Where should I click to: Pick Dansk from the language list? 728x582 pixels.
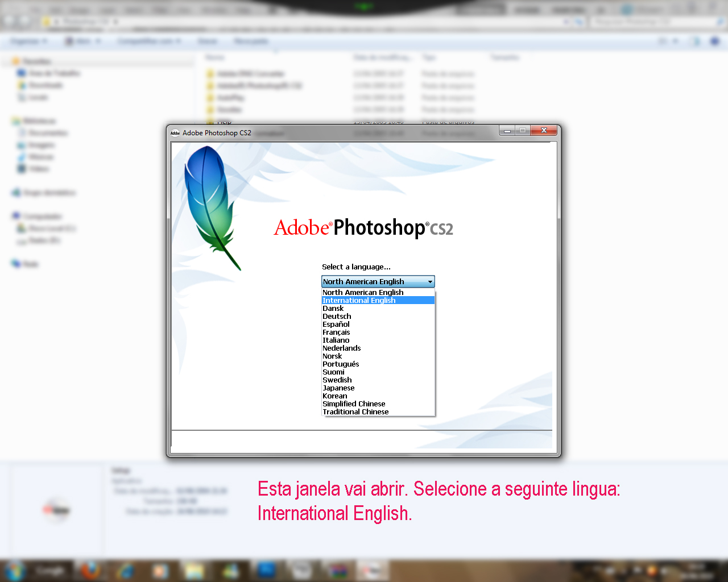[378, 308]
